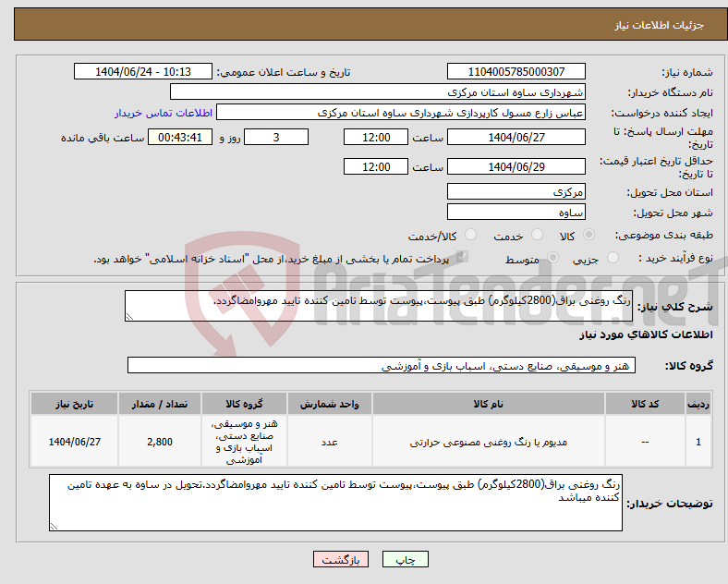
Task: Click the buyer organization name field
Action: click(x=378, y=91)
